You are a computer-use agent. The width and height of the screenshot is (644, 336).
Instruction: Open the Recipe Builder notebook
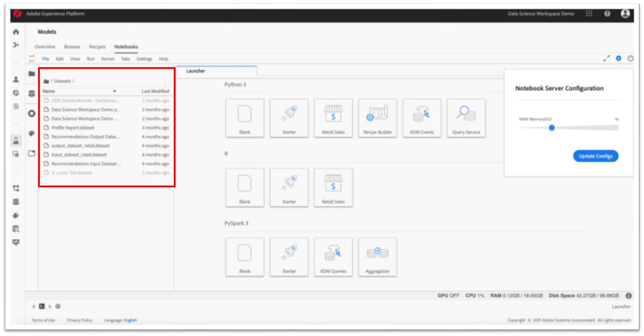click(x=377, y=118)
